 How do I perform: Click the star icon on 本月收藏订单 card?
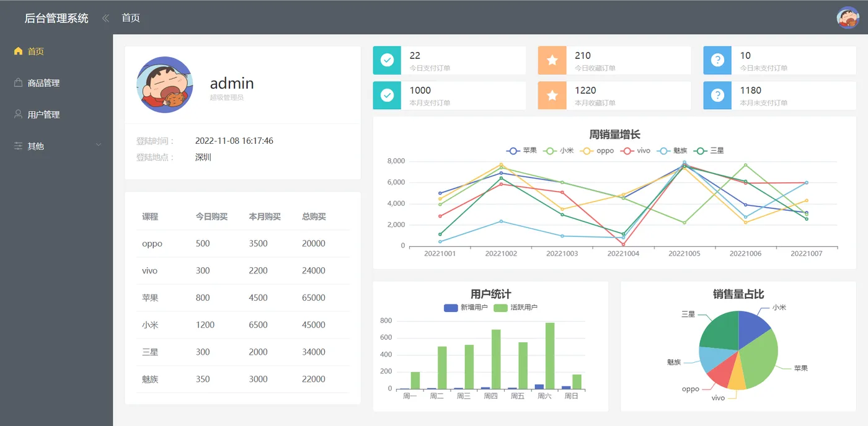click(552, 95)
